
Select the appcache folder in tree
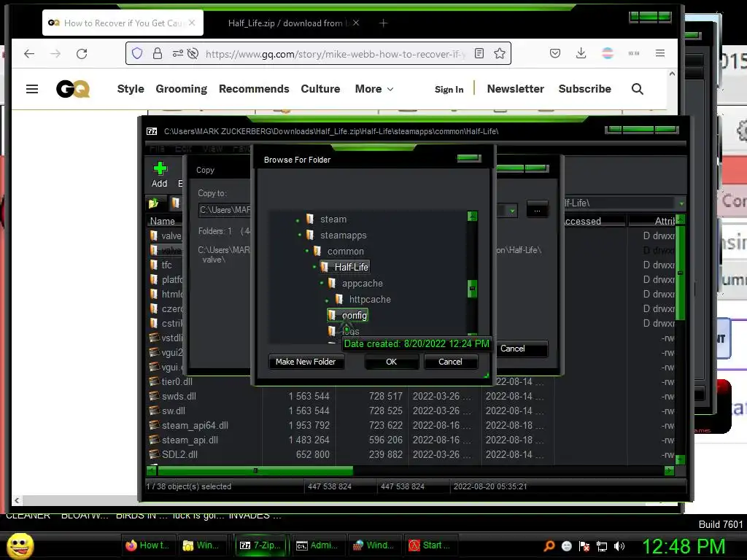pyautogui.click(x=362, y=284)
